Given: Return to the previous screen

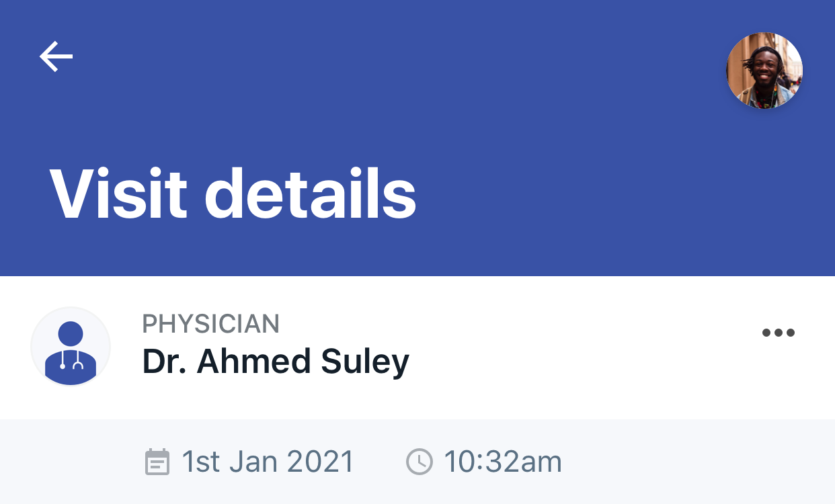Looking at the screenshot, I should coord(56,56).
